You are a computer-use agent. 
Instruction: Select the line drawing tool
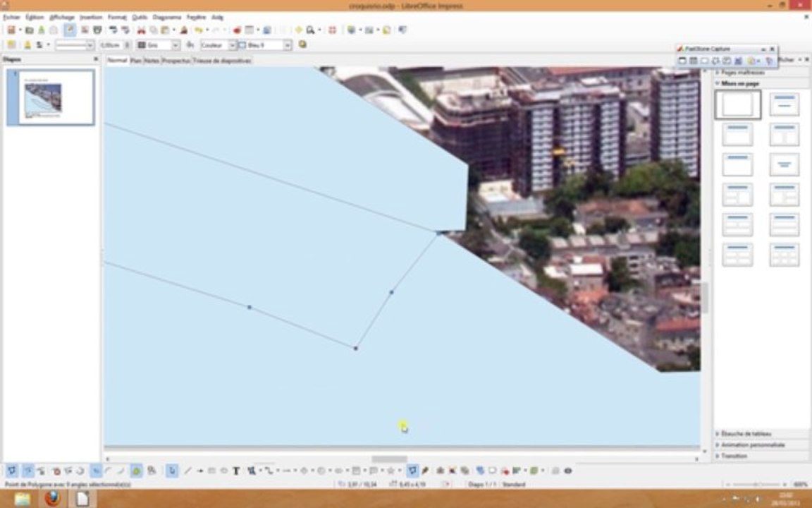pyautogui.click(x=188, y=471)
